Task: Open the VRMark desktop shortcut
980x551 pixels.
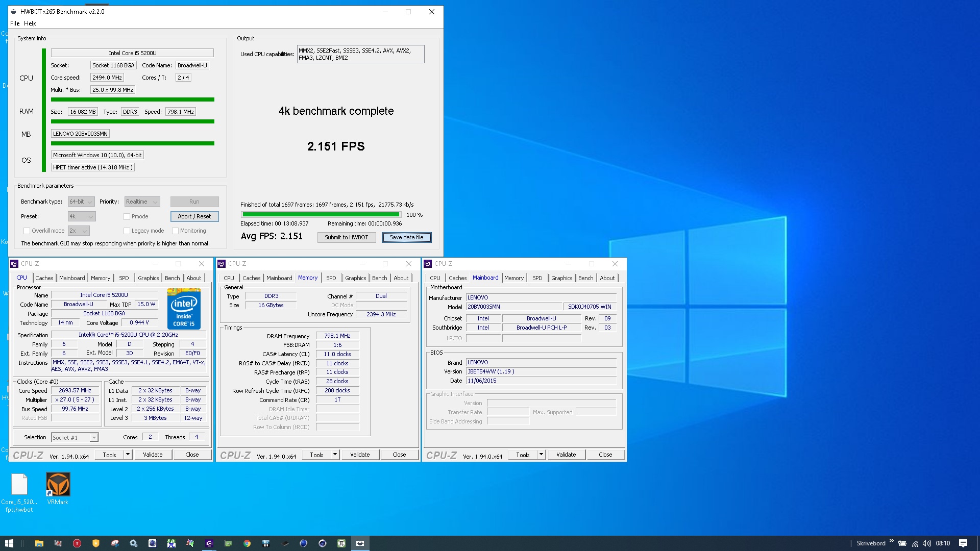Action: point(58,488)
